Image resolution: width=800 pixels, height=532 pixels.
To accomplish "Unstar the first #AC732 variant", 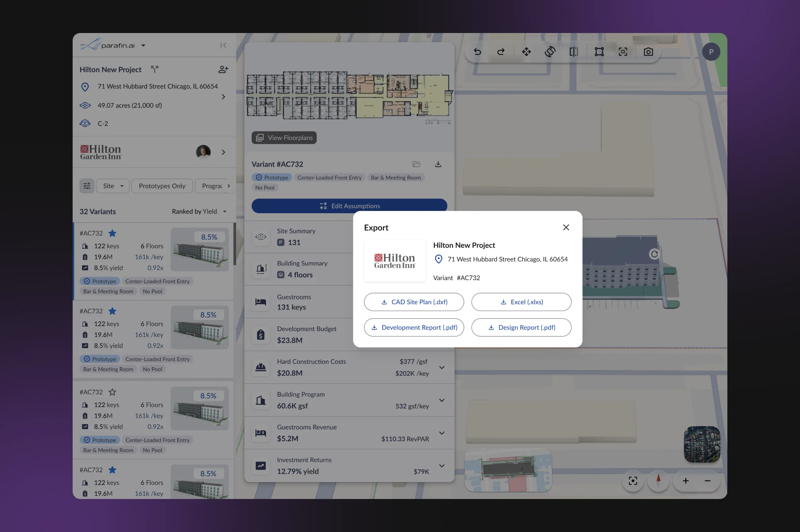I will pyautogui.click(x=112, y=233).
